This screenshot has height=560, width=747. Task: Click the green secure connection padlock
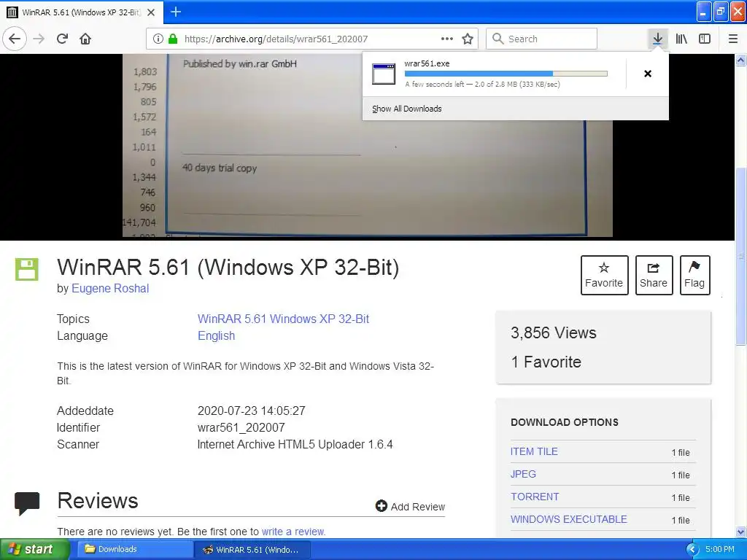pyautogui.click(x=172, y=39)
